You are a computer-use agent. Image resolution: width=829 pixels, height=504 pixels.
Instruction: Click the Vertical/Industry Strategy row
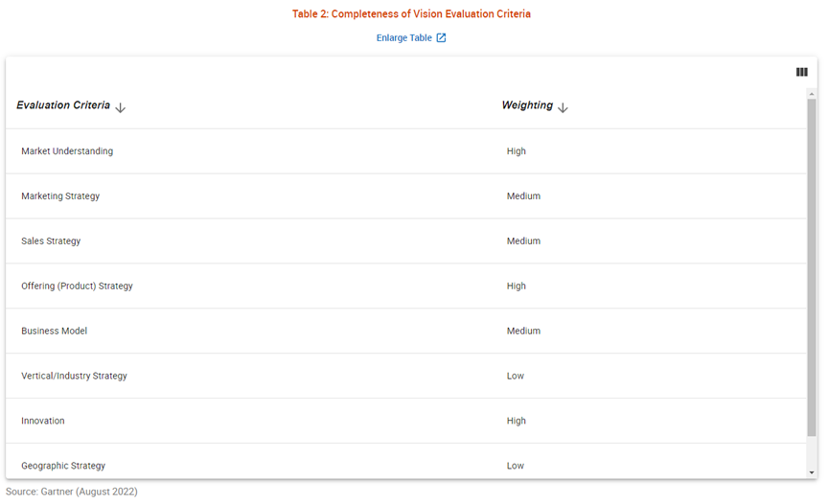[x=406, y=376]
